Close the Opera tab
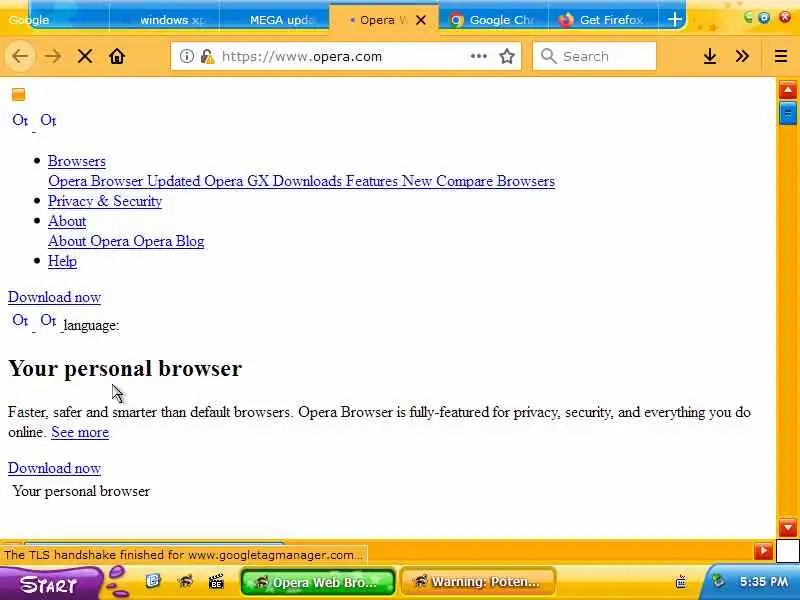This screenshot has height=600, width=800. coord(421,20)
